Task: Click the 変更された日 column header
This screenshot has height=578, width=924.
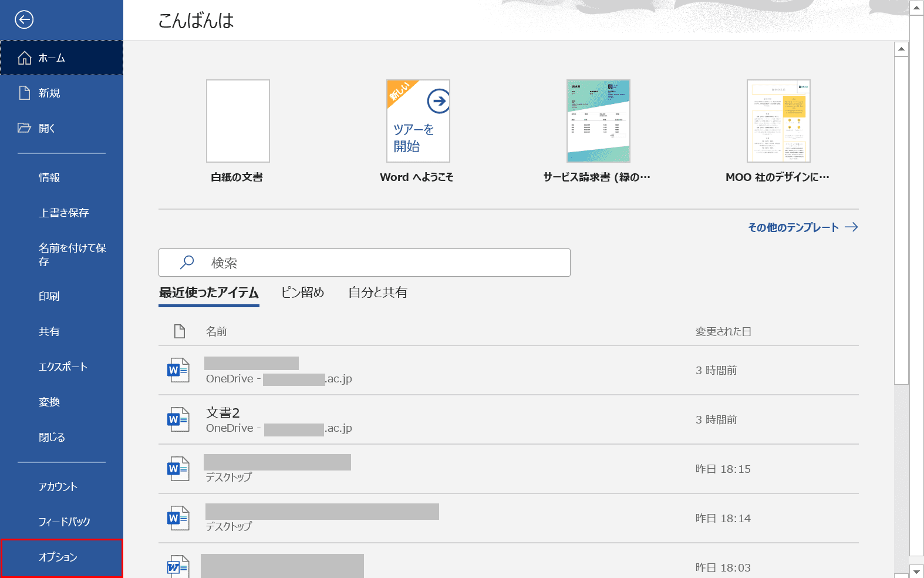Action: [x=723, y=331]
